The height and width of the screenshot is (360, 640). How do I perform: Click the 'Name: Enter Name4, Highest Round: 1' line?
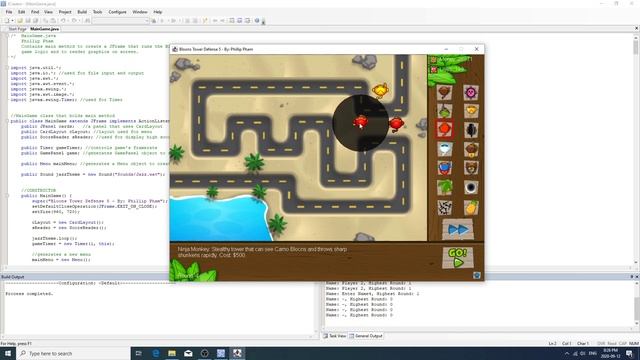click(372, 293)
